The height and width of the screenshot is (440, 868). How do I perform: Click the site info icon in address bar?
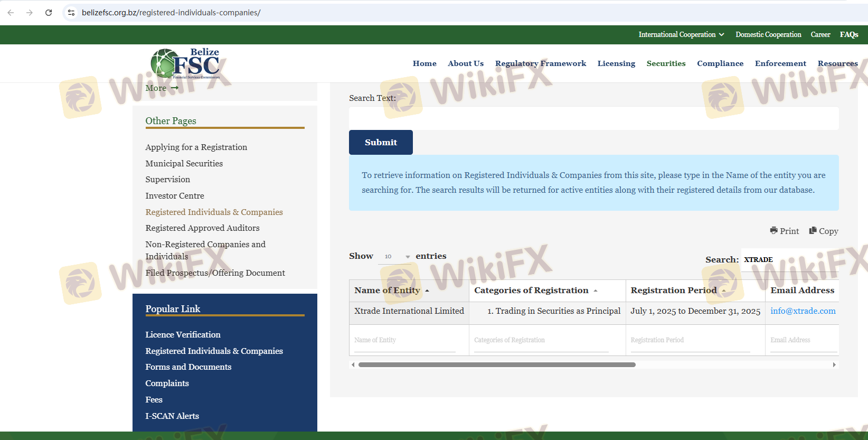click(71, 13)
